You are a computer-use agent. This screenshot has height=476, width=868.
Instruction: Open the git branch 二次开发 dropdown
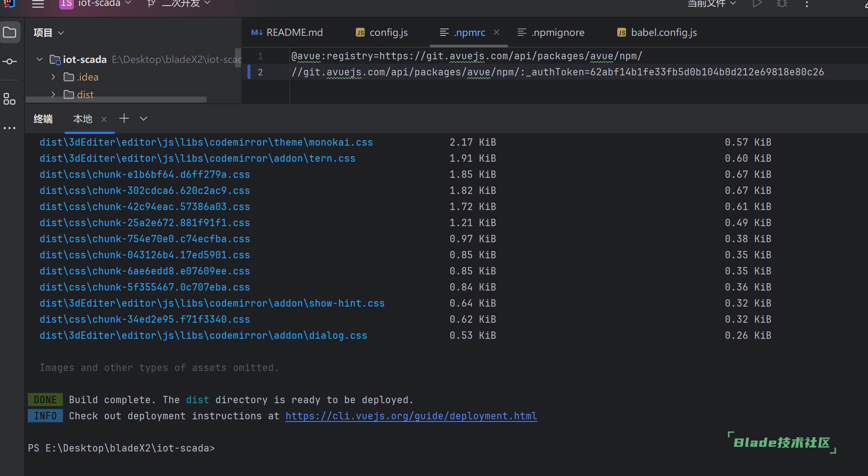179,4
